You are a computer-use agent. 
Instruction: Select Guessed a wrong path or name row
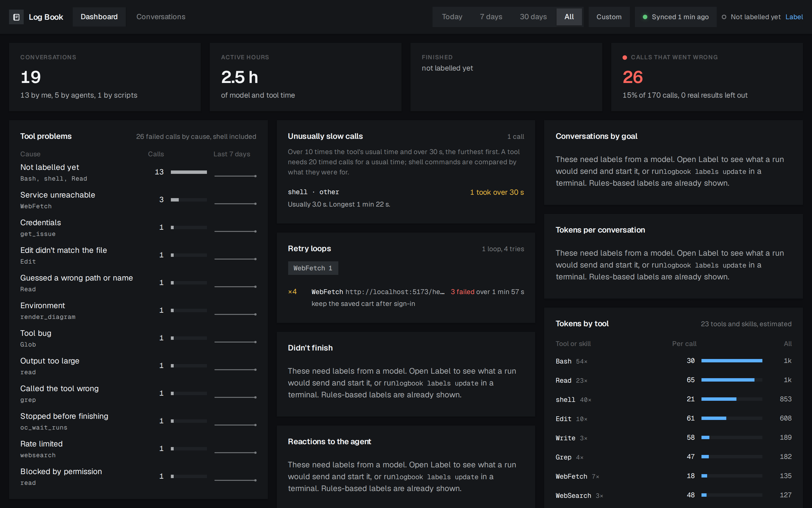tap(138, 283)
